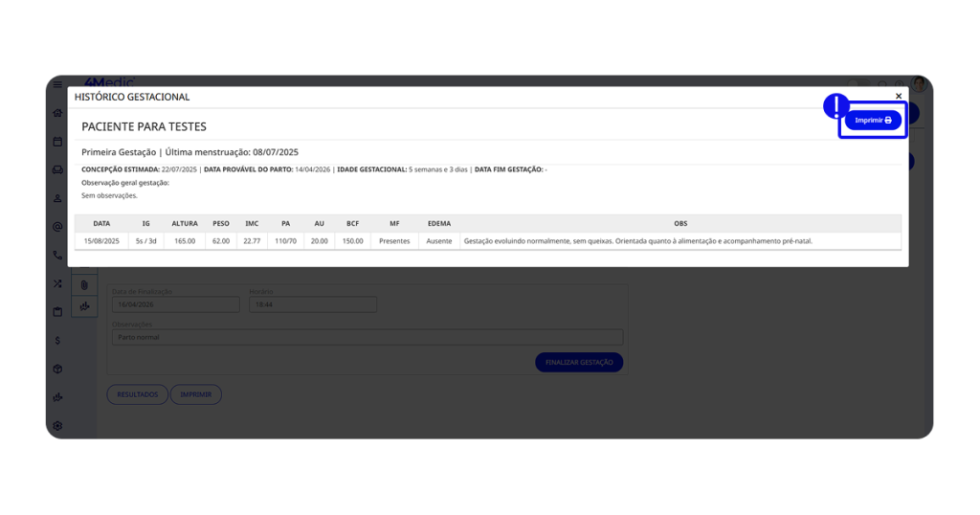Click the Data de Finalização date field
Viewport: 980px width, 515px height.
tap(175, 304)
